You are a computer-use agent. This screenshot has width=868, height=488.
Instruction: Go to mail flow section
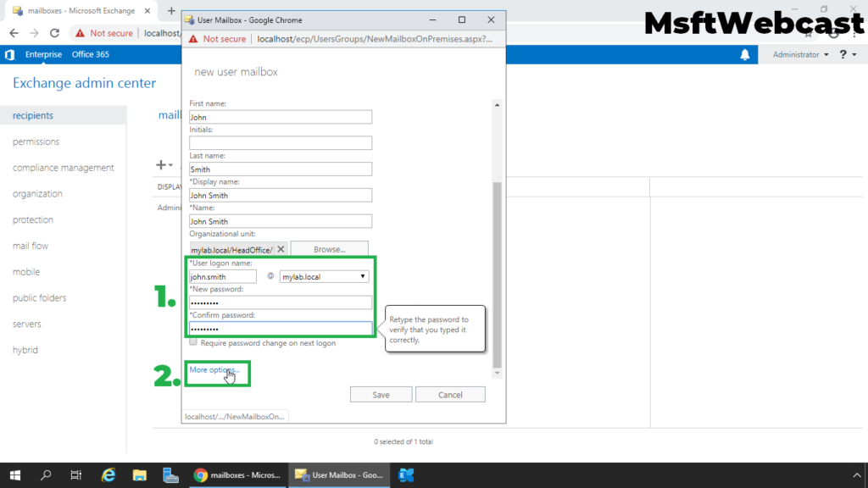pyautogui.click(x=31, y=246)
